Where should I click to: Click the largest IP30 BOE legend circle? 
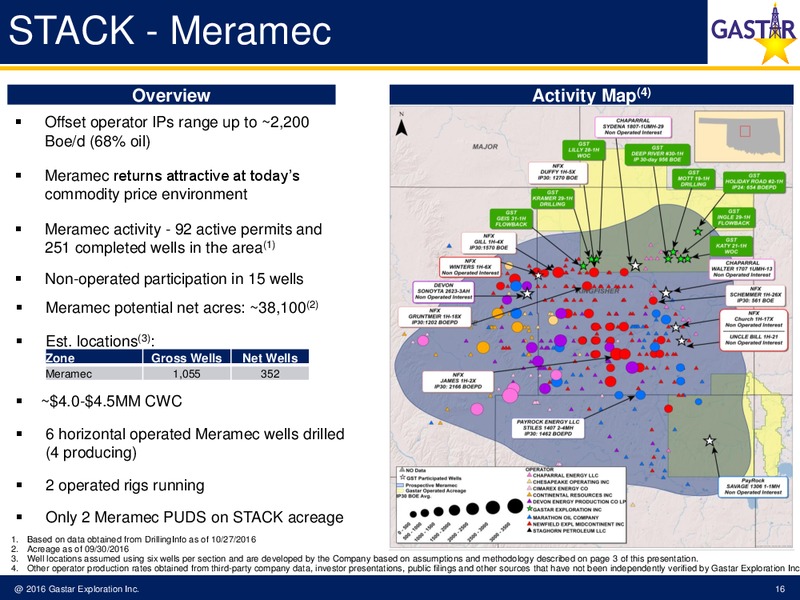(x=515, y=505)
